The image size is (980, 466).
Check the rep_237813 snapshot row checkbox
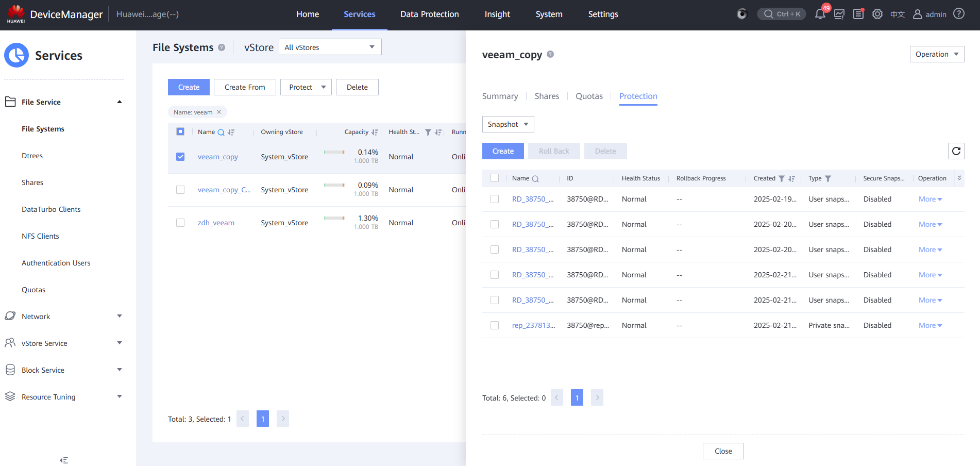click(x=495, y=325)
